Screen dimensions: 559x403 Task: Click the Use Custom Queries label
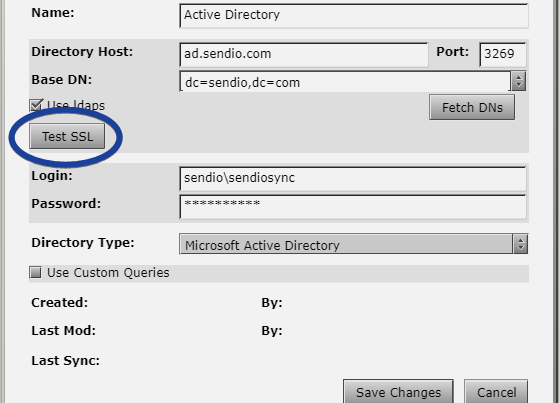108,273
